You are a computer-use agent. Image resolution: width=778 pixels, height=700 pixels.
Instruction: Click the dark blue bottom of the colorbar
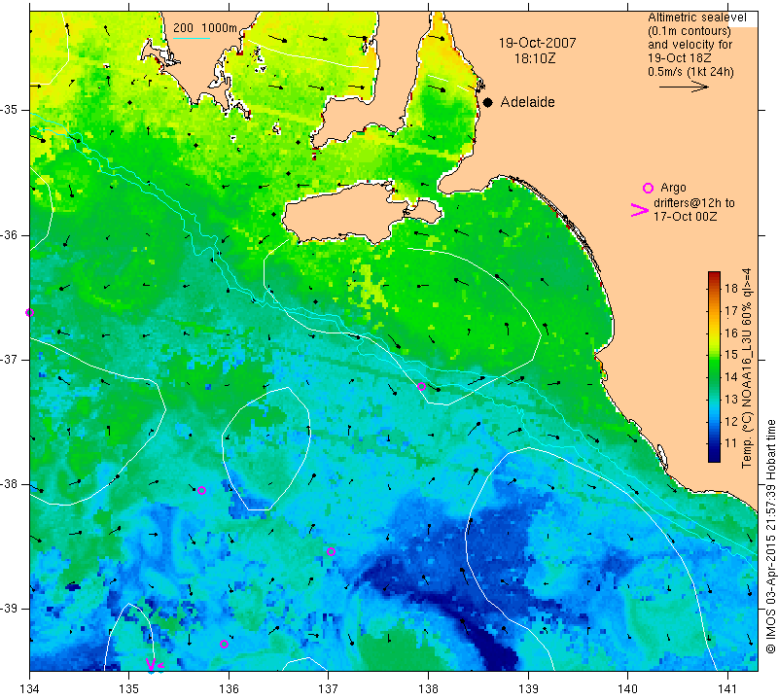coord(714,457)
